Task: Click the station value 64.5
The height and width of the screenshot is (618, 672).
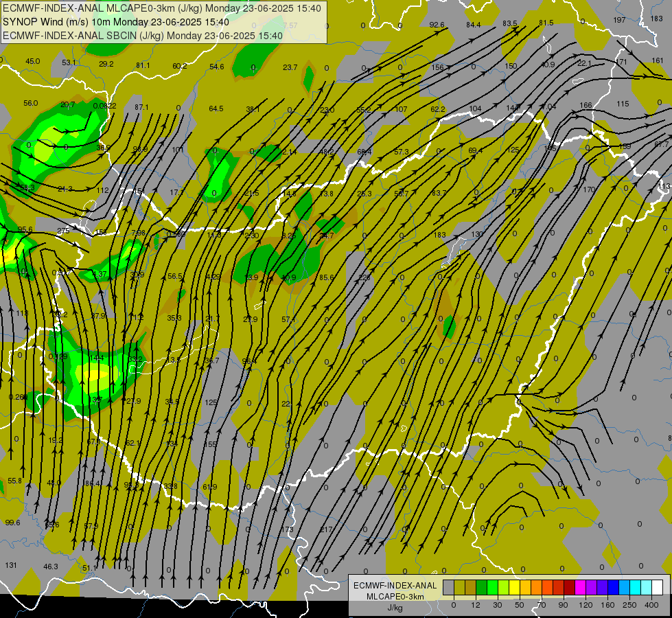Action: tap(216, 108)
